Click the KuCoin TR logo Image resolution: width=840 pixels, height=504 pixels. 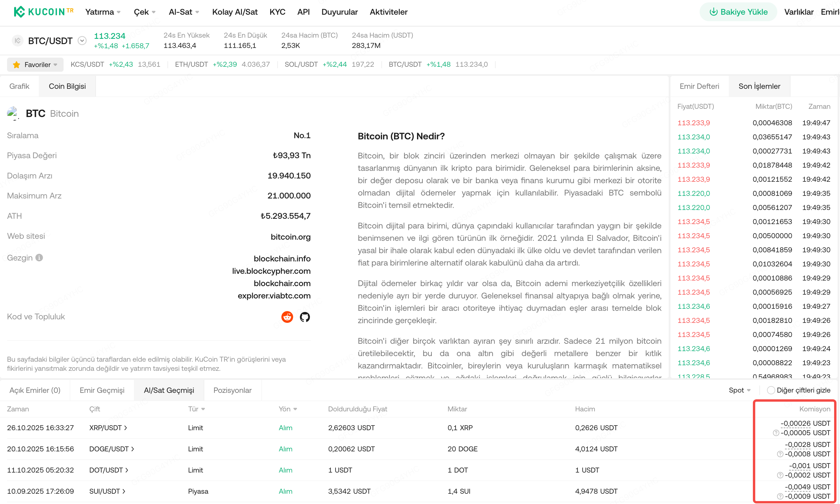44,12
